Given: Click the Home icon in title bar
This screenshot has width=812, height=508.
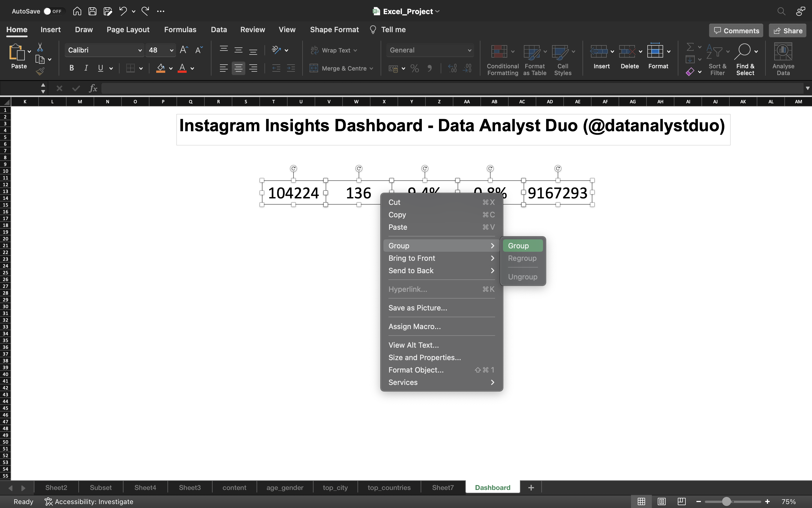Looking at the screenshot, I should tap(77, 11).
